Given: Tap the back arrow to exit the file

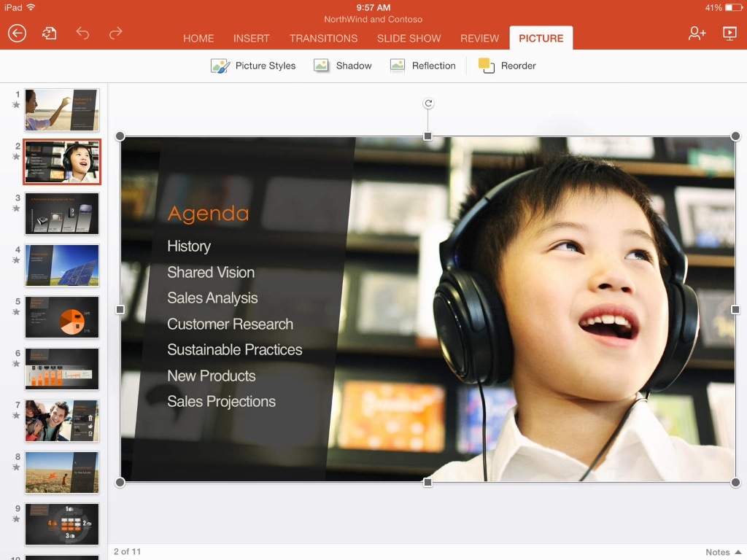Looking at the screenshot, I should pyautogui.click(x=18, y=33).
